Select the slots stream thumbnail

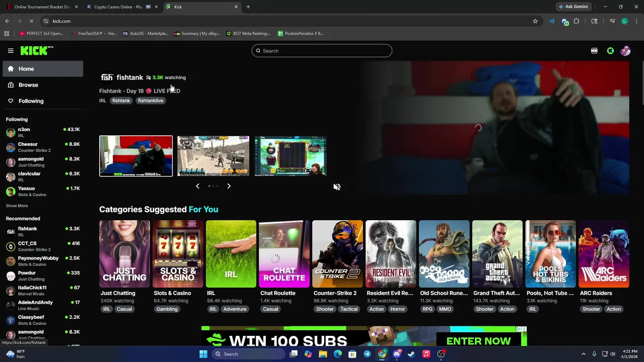pyautogui.click(x=291, y=156)
